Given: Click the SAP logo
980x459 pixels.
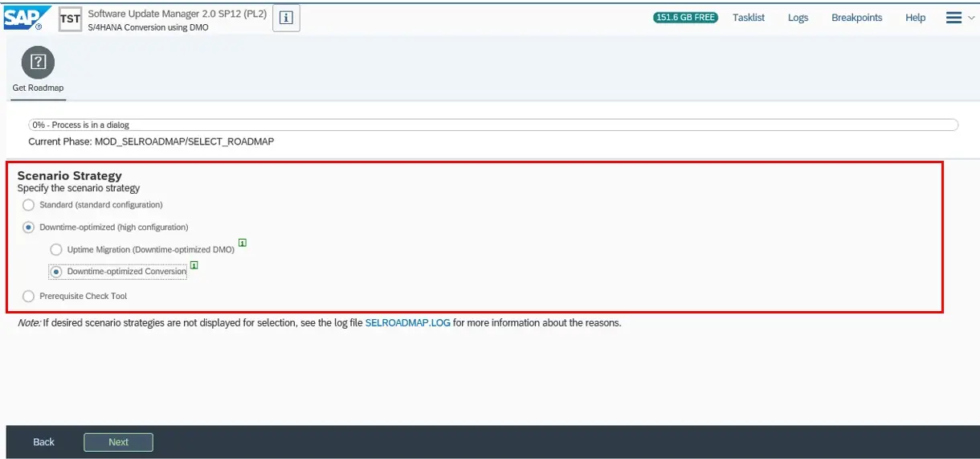Looking at the screenshot, I should 27,18.
